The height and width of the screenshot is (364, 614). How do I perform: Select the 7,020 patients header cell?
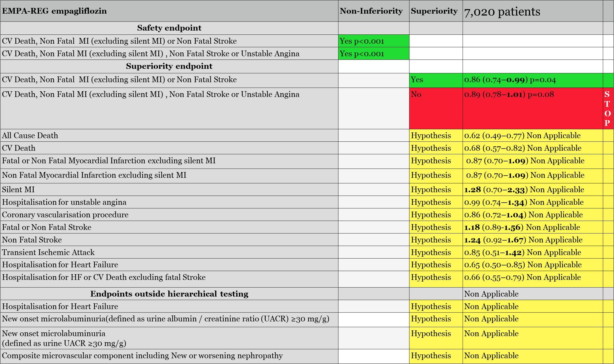(x=533, y=11)
